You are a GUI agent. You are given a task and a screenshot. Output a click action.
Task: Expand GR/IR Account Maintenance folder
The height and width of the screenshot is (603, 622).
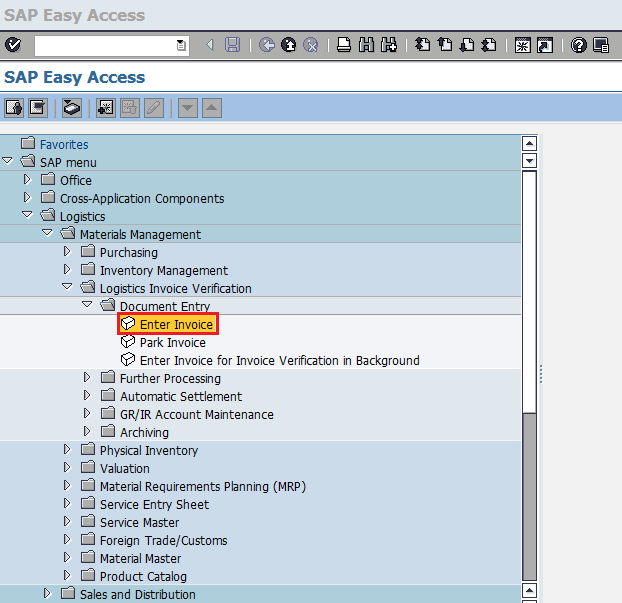[x=87, y=413]
